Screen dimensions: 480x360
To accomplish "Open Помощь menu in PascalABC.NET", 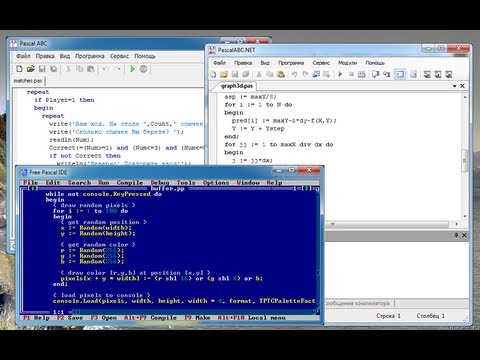I will [375, 63].
